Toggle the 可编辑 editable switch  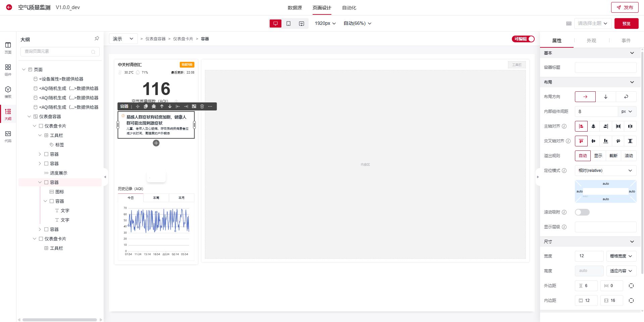(x=523, y=39)
